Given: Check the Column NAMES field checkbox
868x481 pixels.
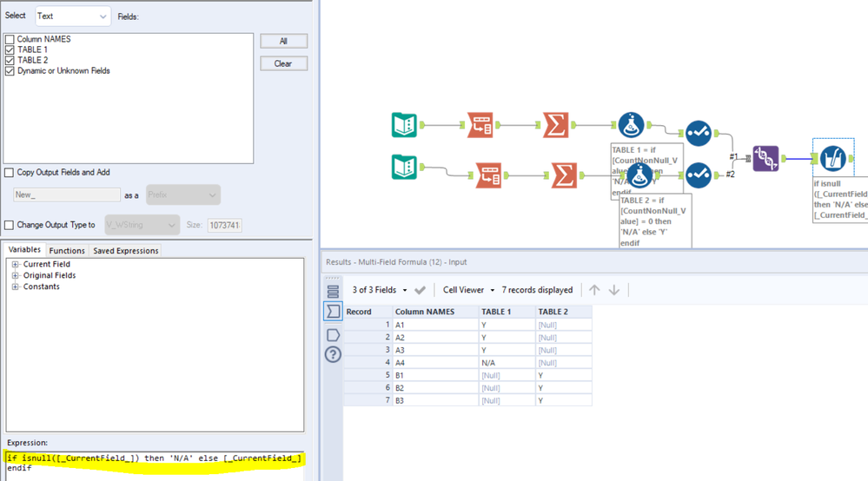Looking at the screenshot, I should [x=10, y=39].
